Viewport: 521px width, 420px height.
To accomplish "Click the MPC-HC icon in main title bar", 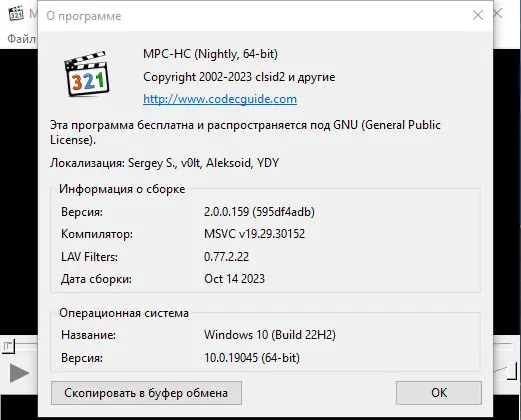I will (16, 13).
